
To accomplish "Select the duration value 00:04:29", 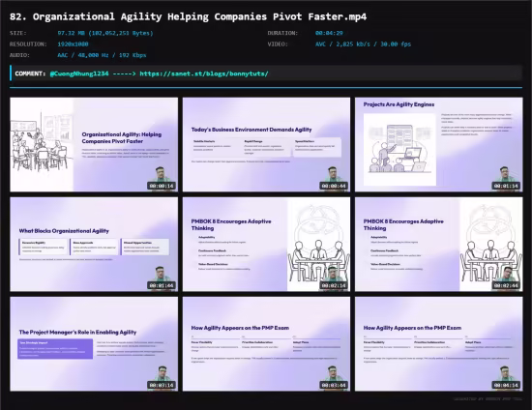I will [x=329, y=33].
